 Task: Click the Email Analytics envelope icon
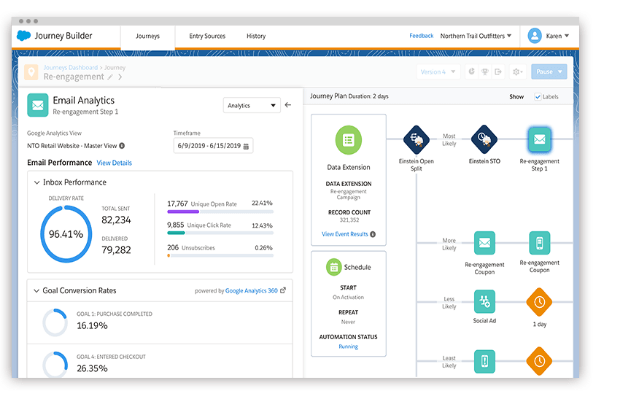pyautogui.click(x=38, y=105)
